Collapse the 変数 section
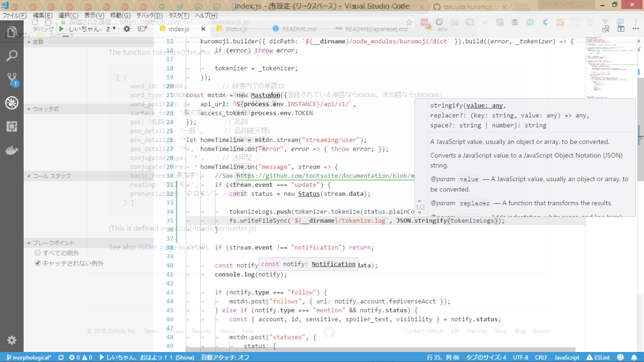 (38, 42)
